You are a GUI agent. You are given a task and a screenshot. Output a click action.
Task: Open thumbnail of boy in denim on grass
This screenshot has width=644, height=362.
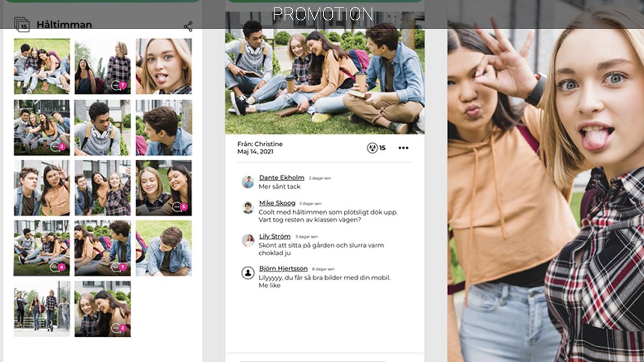164,248
